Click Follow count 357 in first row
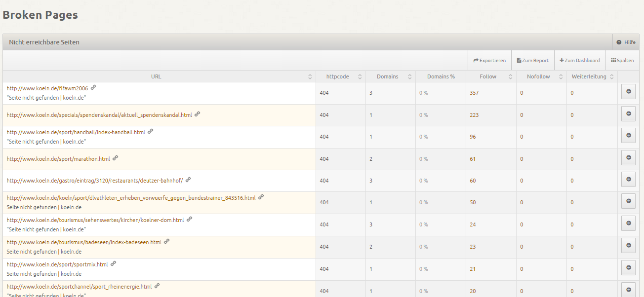The image size is (644, 297). tap(474, 93)
